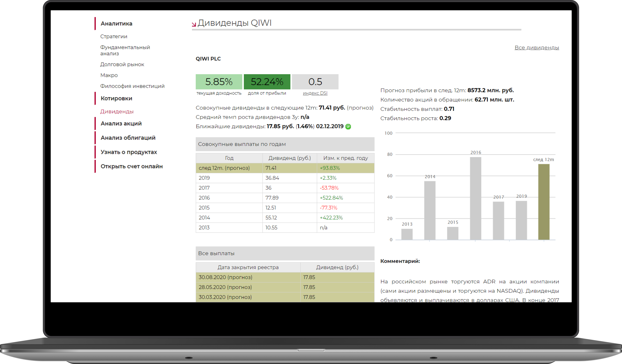
Task: Click the 10.55 dividend for 2013
Action: (271, 228)
